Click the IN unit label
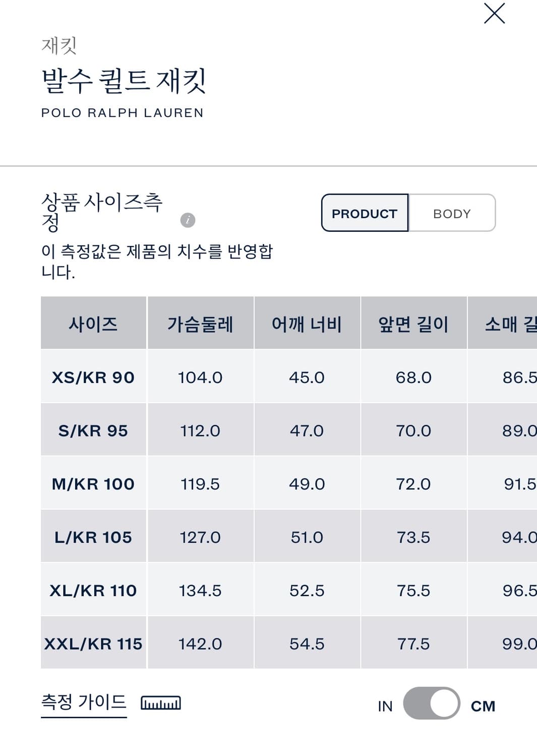The height and width of the screenshot is (756, 537). click(x=385, y=706)
